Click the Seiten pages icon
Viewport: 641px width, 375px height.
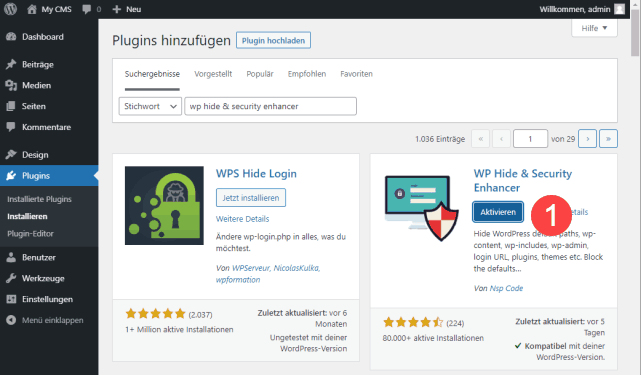tap(11, 106)
